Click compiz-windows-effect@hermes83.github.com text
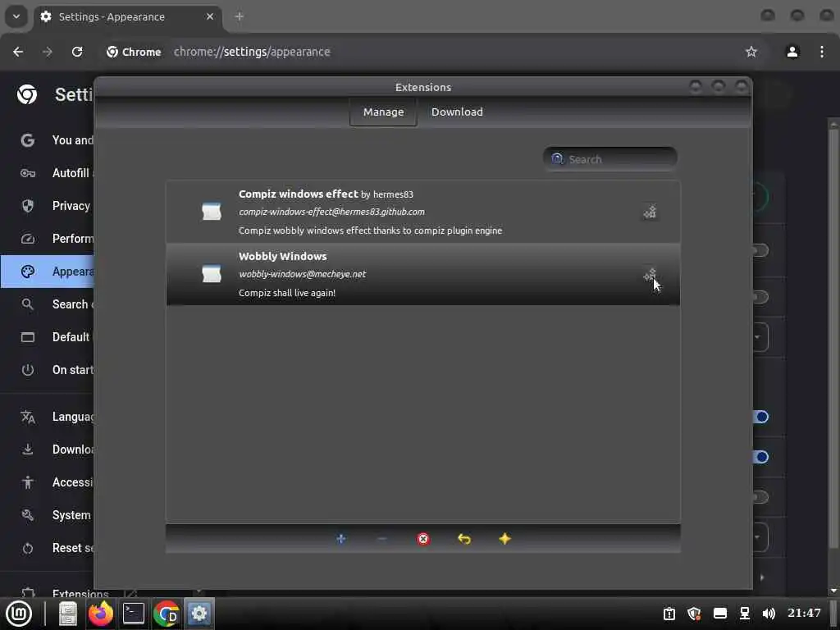This screenshot has height=630, width=840. (x=331, y=212)
